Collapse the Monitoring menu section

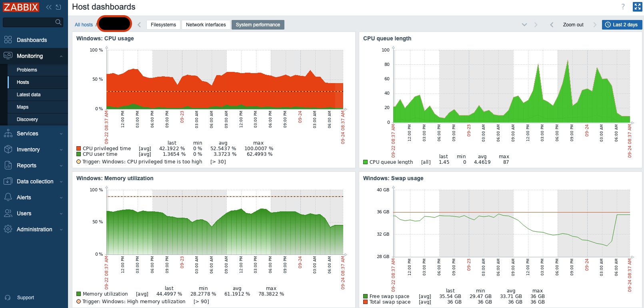(x=61, y=56)
